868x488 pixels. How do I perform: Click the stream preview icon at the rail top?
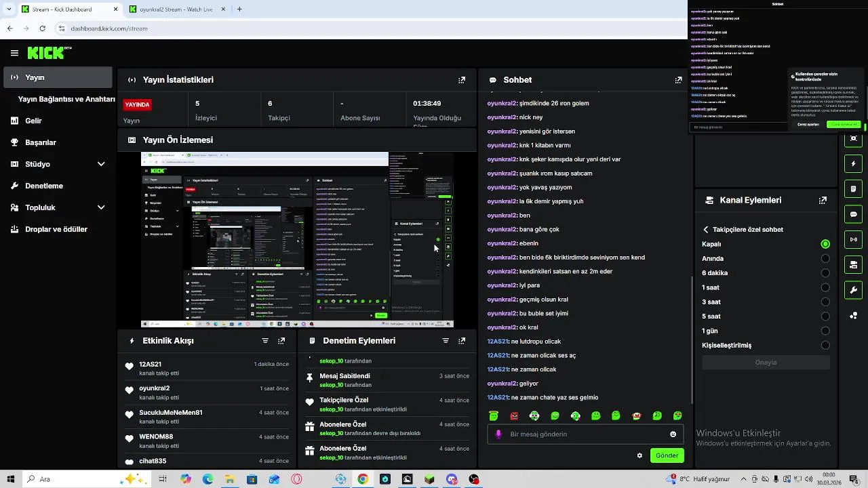pyautogui.click(x=854, y=139)
